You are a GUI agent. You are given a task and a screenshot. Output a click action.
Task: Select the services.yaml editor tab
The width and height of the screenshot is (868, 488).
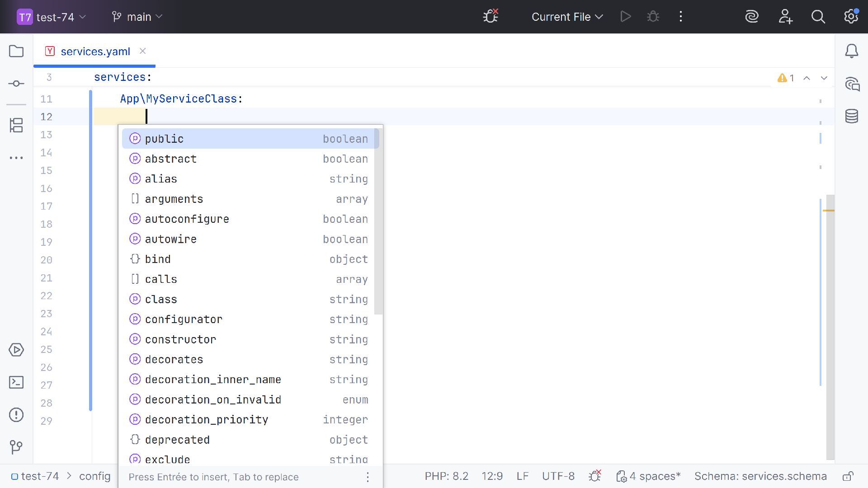coord(95,52)
